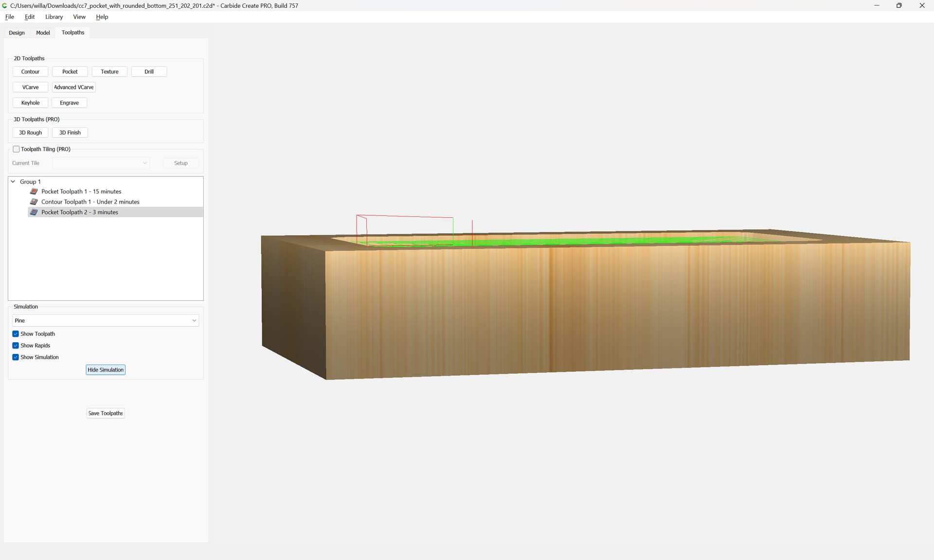Click the Contour Toolpath 1 icon
This screenshot has width=934, height=560.
[x=34, y=202]
